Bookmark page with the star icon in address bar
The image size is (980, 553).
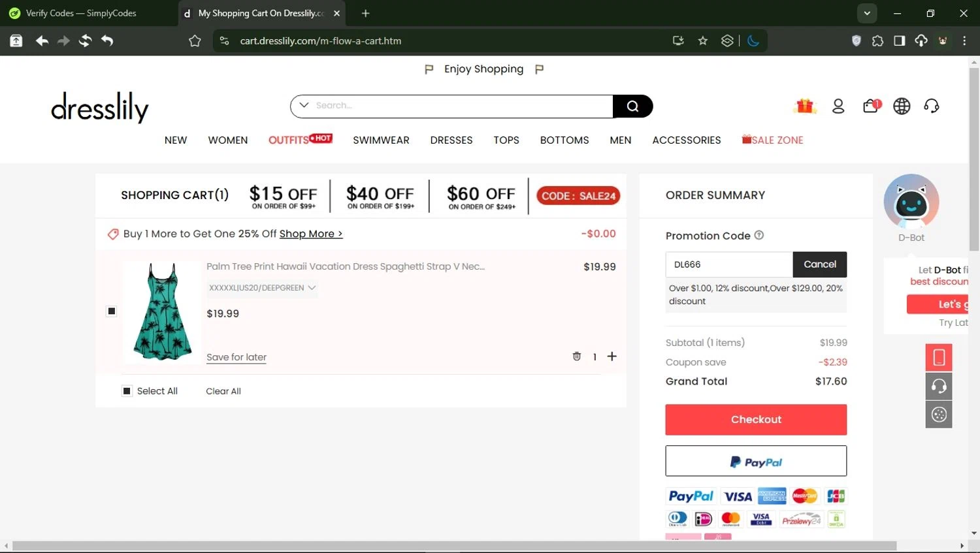(x=703, y=40)
